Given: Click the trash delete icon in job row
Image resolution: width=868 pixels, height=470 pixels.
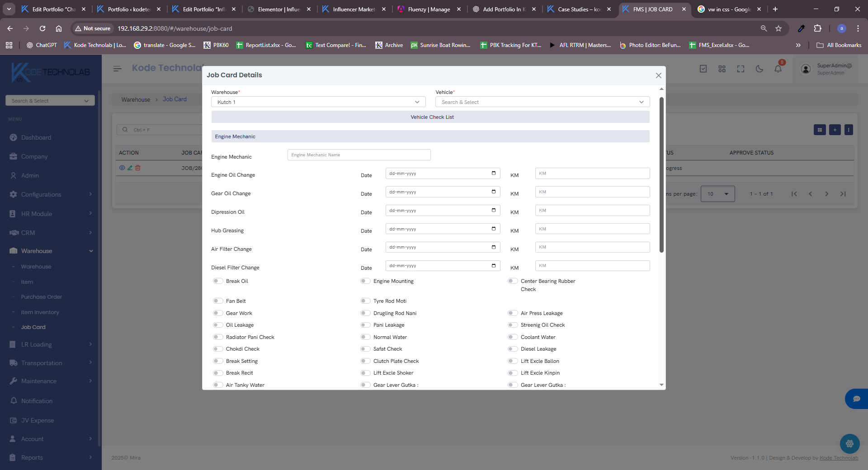Looking at the screenshot, I should coord(138,168).
